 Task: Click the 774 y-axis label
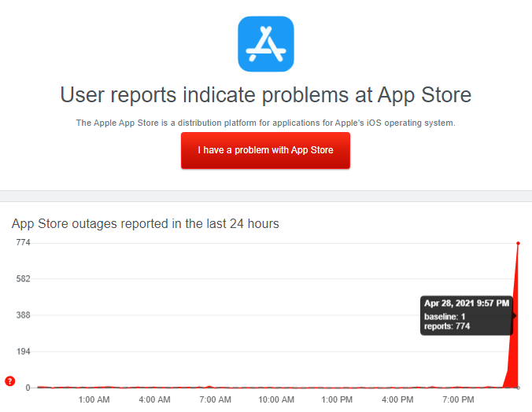pos(24,242)
